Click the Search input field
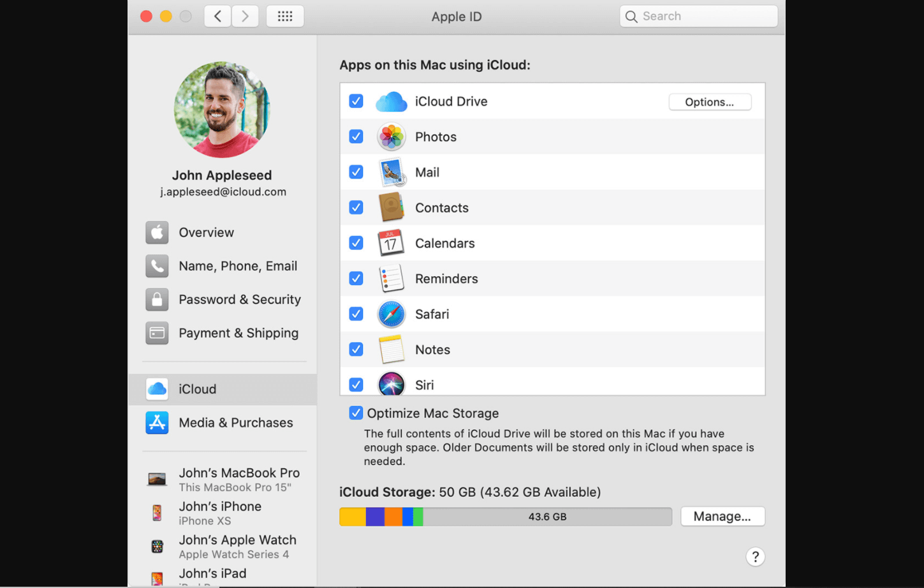 click(x=699, y=17)
